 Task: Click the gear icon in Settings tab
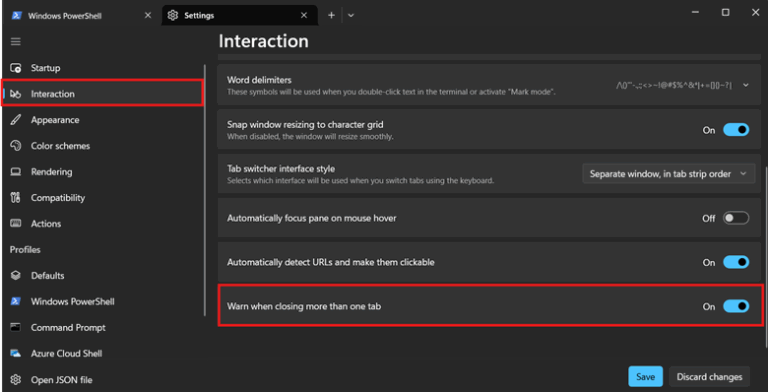(172, 16)
